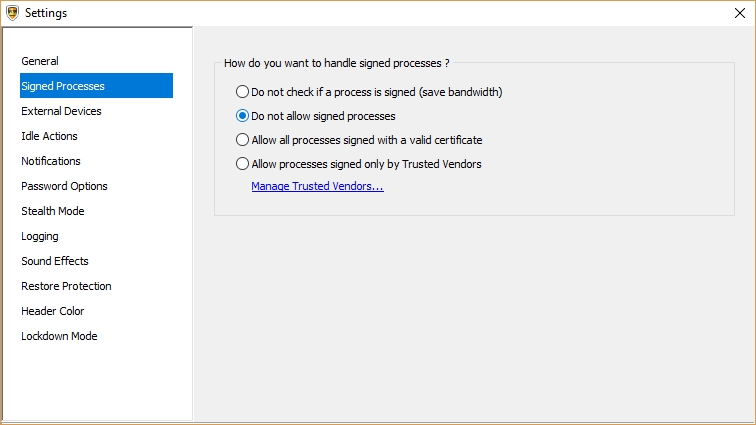This screenshot has width=756, height=425.
Task: Go to External Devices settings
Action: [61, 111]
